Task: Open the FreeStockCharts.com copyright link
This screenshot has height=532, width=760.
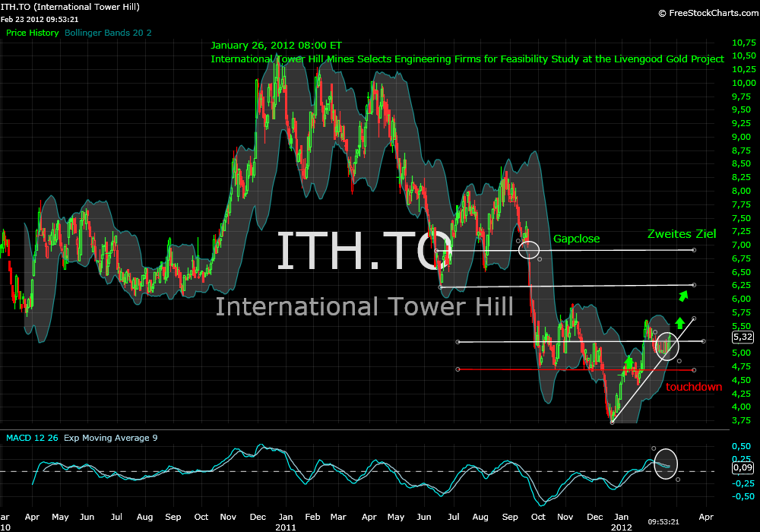Action: coord(708,13)
